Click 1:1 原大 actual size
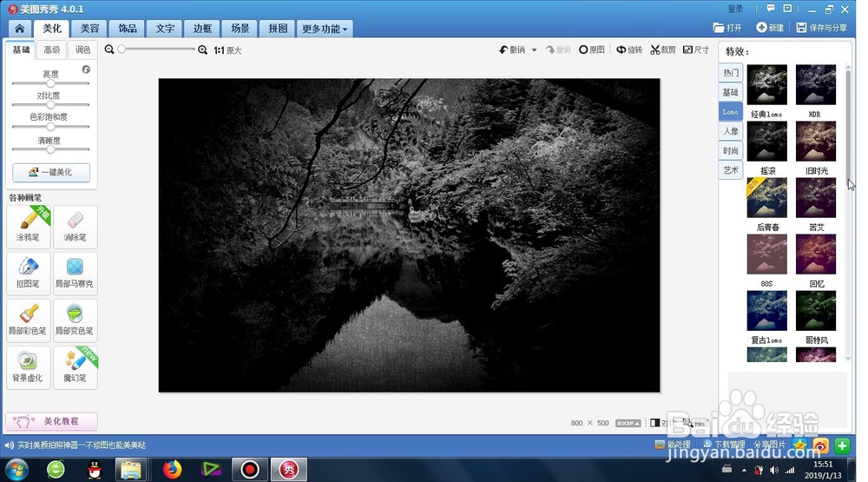Viewport: 868px width, 482px height. [228, 50]
